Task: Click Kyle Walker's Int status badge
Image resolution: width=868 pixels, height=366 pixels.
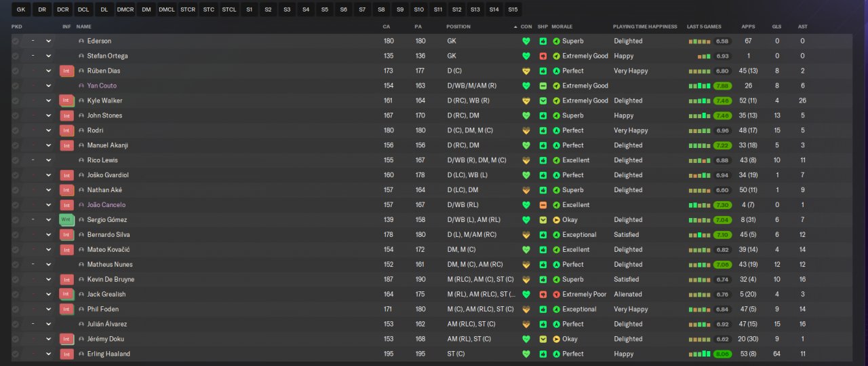Action: pos(66,100)
